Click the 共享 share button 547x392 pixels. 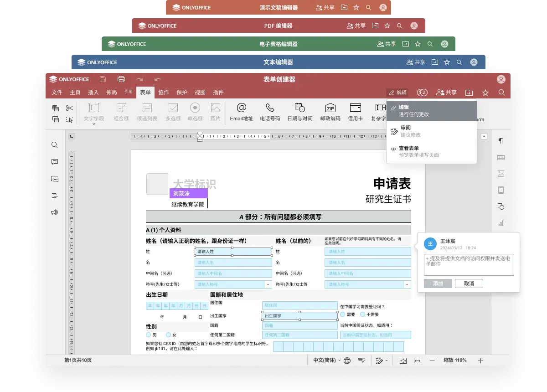[447, 92]
